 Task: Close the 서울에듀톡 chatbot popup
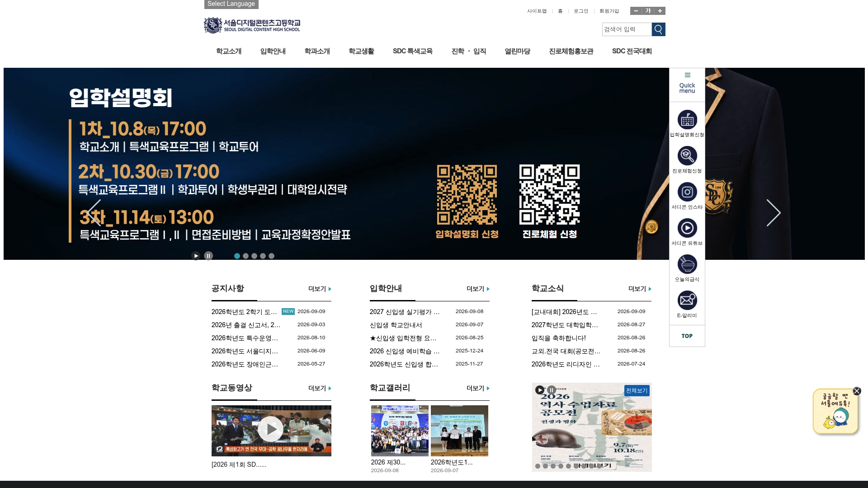[857, 391]
